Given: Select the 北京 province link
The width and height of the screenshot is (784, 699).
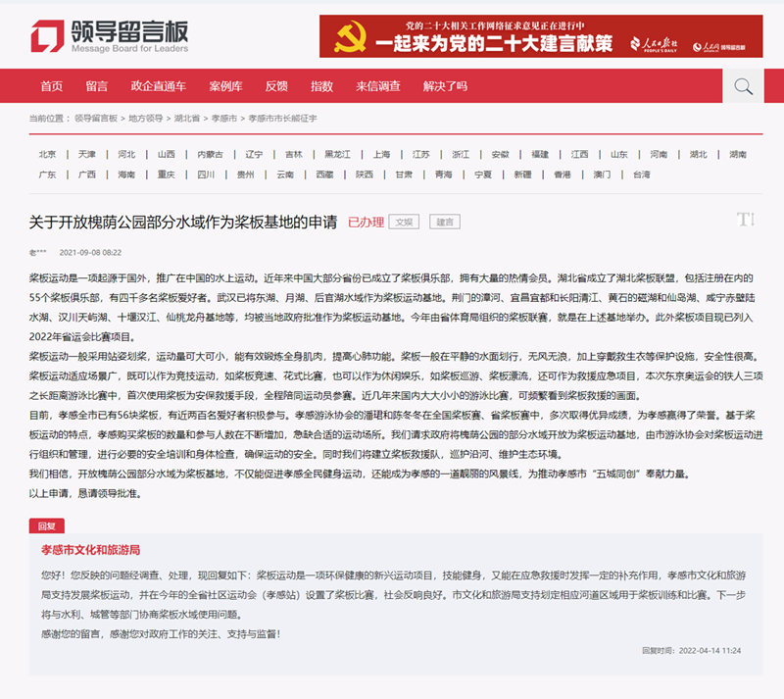Looking at the screenshot, I should [x=47, y=154].
